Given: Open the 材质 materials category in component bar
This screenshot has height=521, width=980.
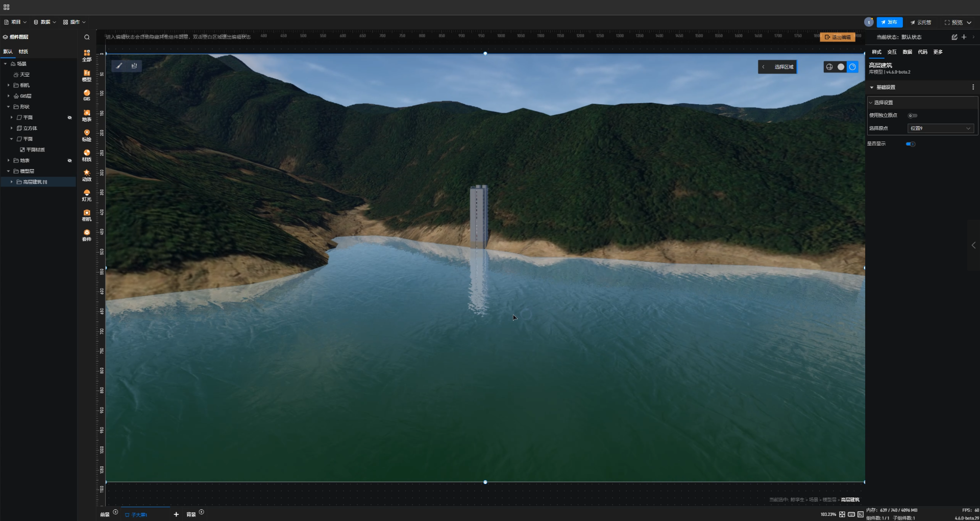Looking at the screenshot, I should pos(86,155).
